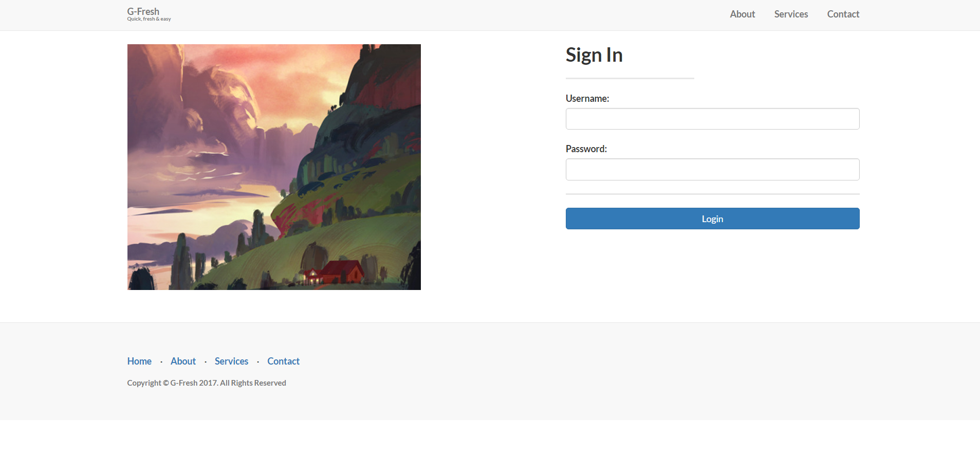Go to Contact in the top navbar
This screenshot has height=471, width=980.
[x=843, y=14]
